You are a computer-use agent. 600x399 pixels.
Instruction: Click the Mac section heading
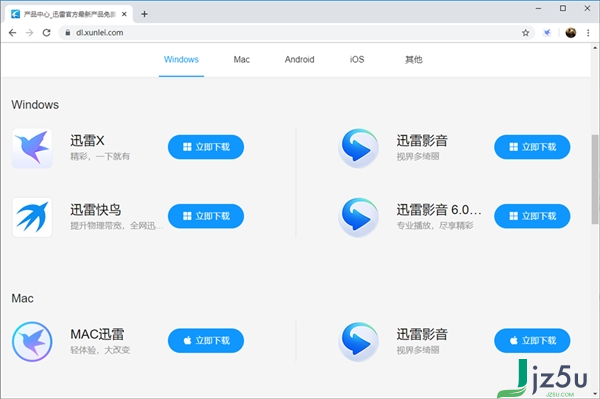[x=23, y=298]
